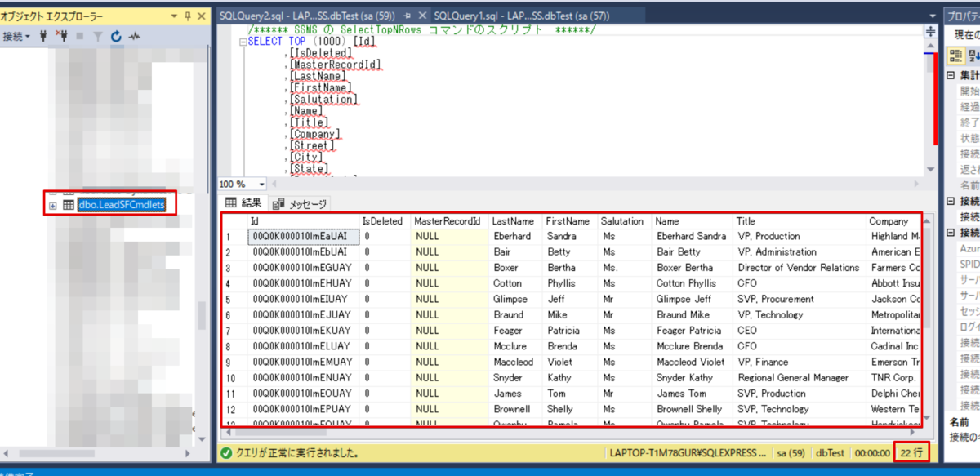Collapse the 集計 section in Properties
Screen dimensions: 980x476
(951, 76)
